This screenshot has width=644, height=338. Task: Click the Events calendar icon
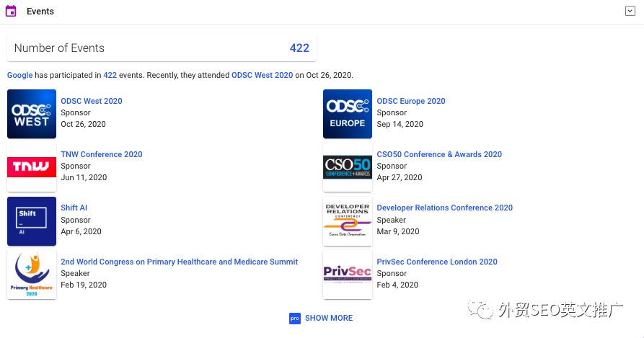point(11,12)
